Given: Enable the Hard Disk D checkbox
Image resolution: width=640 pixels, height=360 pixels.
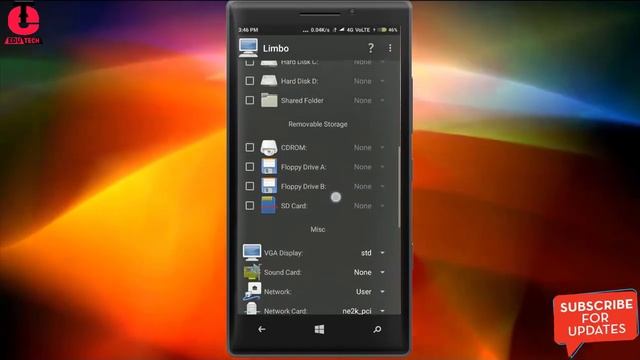Looking at the screenshot, I should [249, 81].
